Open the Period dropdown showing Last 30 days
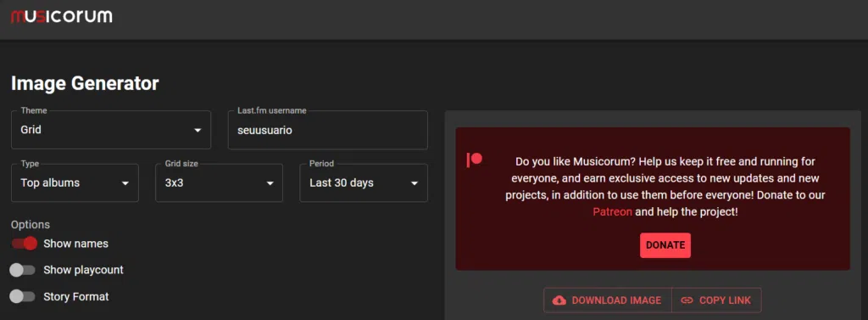The image size is (868, 320). coord(364,182)
